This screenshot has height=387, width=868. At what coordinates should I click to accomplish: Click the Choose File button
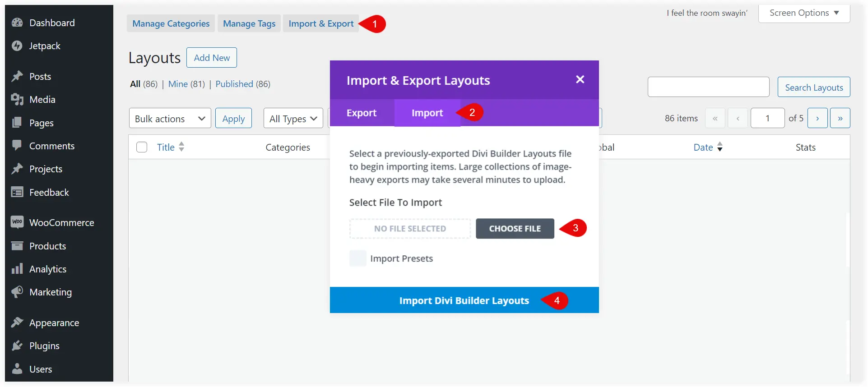[x=515, y=229]
